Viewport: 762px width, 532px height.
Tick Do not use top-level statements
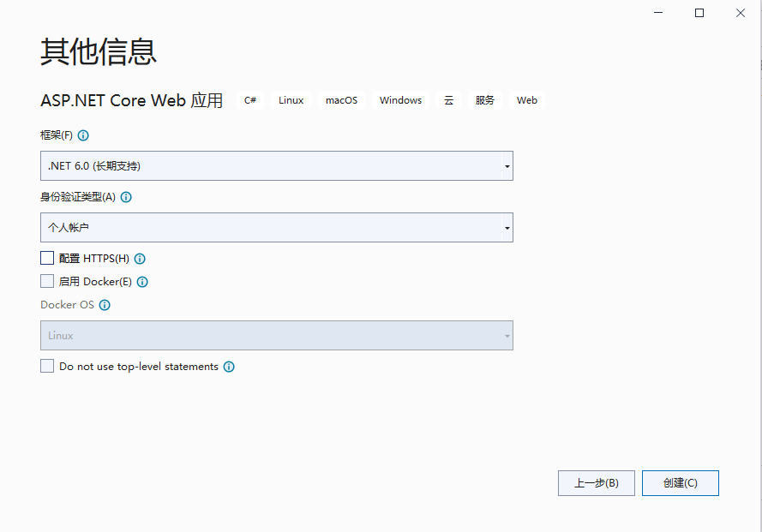coord(47,366)
